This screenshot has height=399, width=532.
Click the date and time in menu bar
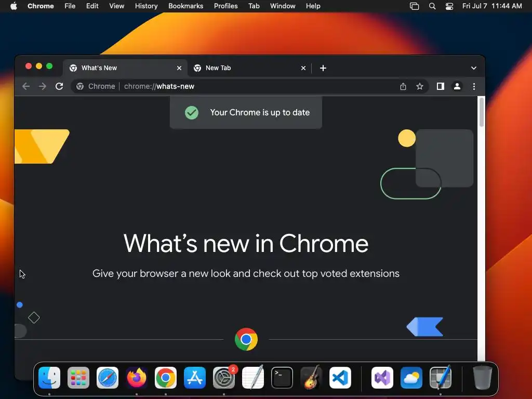pos(492,6)
